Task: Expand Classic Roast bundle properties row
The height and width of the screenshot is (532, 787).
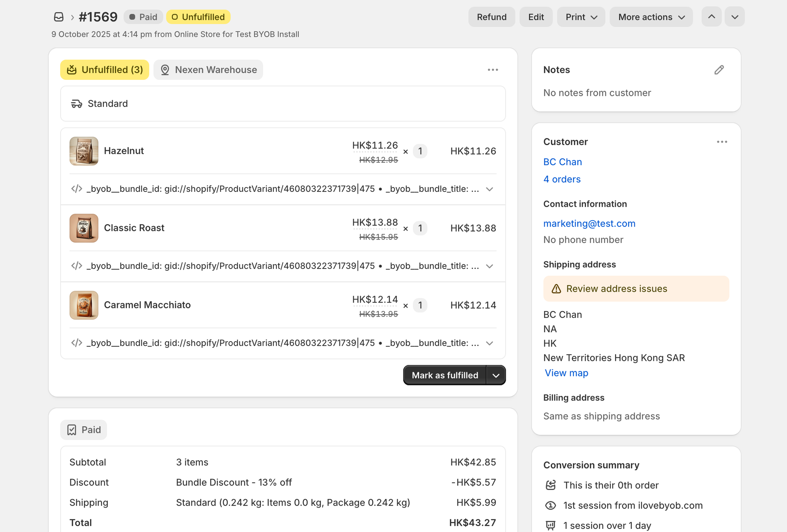Action: [x=490, y=266]
